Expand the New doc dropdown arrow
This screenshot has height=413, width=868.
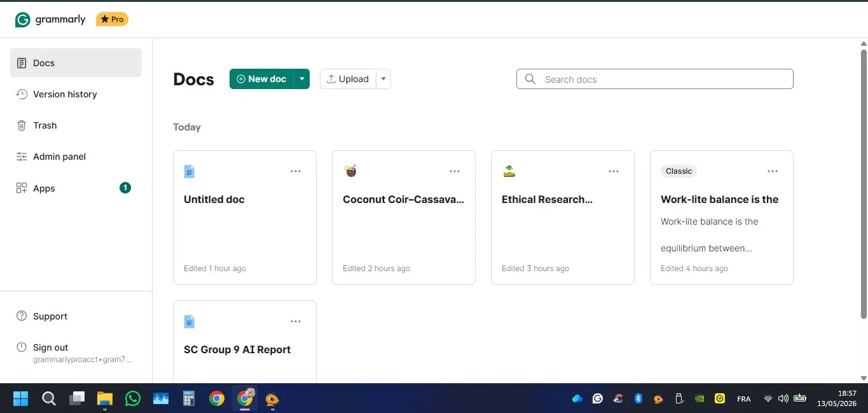(x=302, y=79)
